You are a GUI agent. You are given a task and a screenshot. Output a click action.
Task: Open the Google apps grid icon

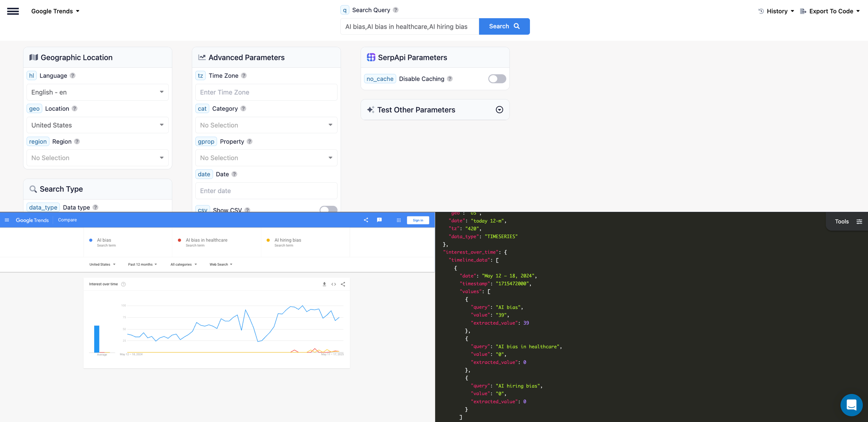[x=399, y=220]
